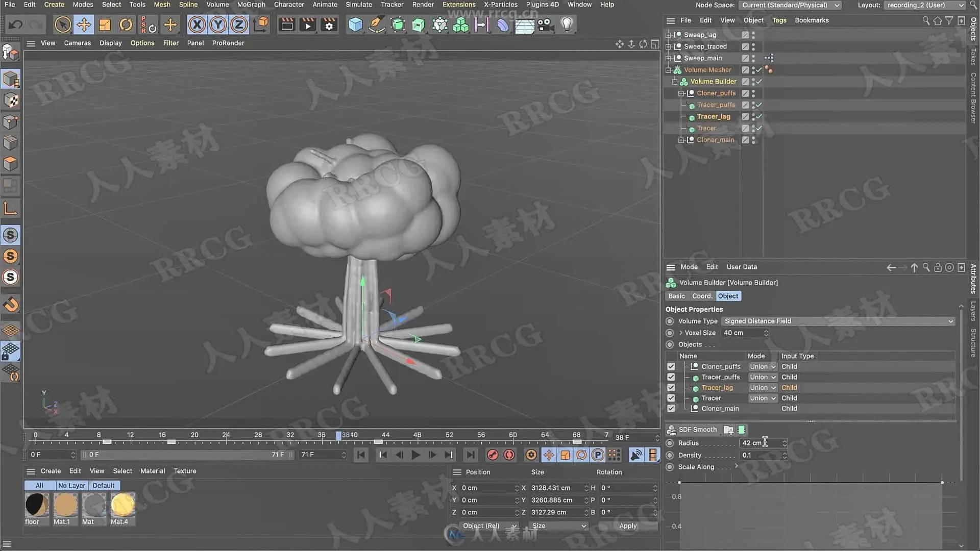Open Material manager Create menu

[51, 471]
